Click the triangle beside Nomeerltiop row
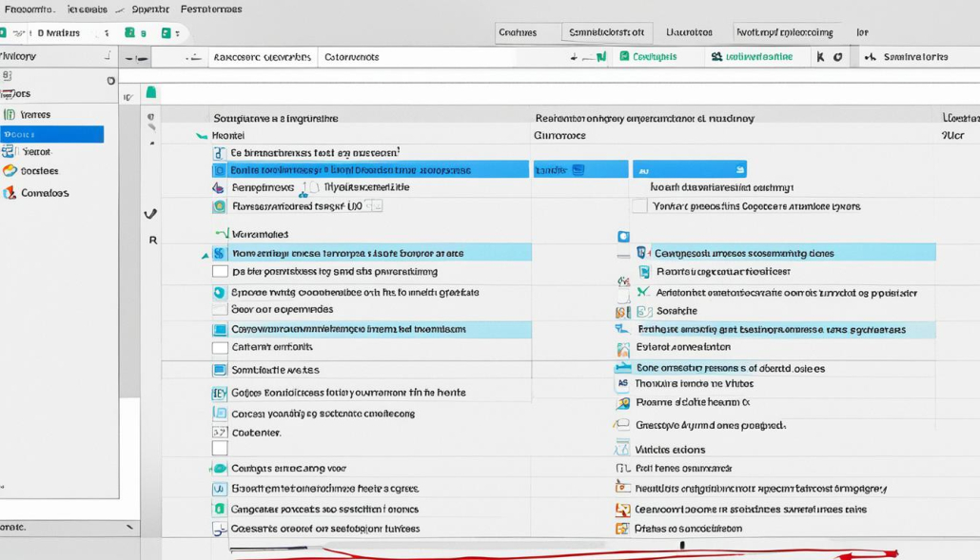The image size is (980, 560). [x=205, y=256]
